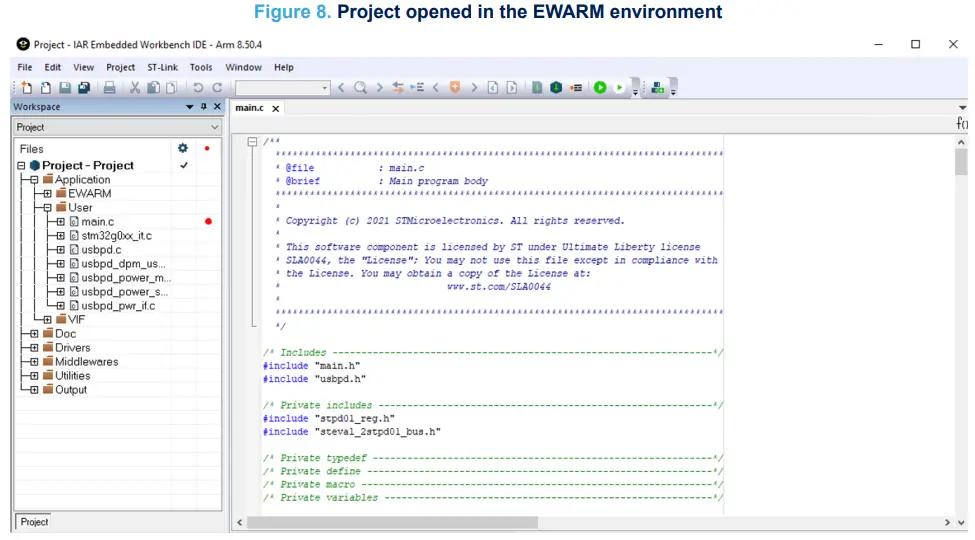Screen dimensions: 975x540
Task: Select the Project tab below the workspace tree
Action: point(34,522)
